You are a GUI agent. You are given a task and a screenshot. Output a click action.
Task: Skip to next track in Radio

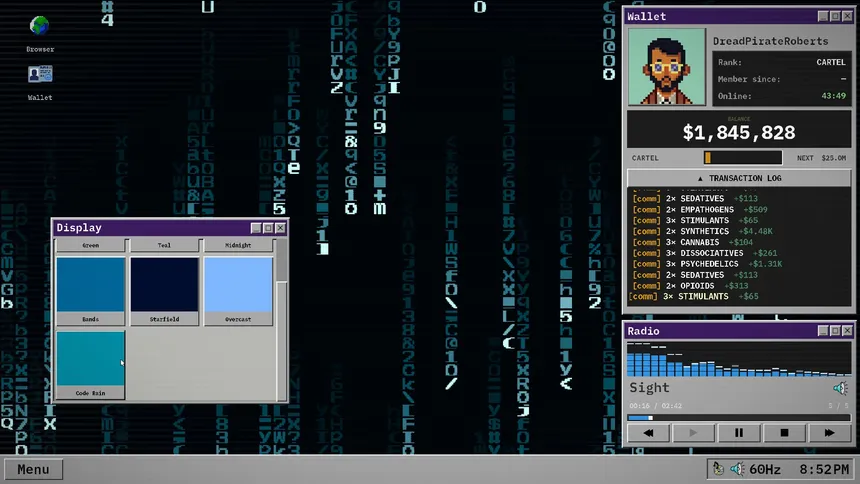point(829,433)
